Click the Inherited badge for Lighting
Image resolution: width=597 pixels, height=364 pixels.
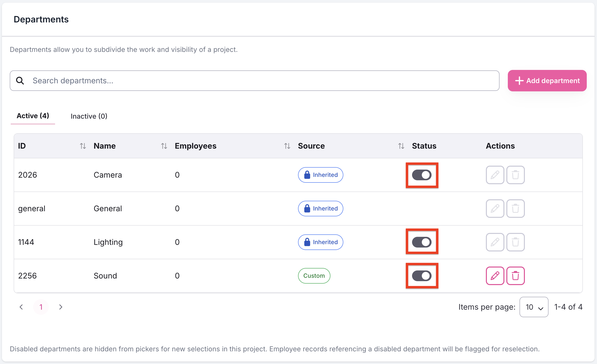click(x=320, y=242)
